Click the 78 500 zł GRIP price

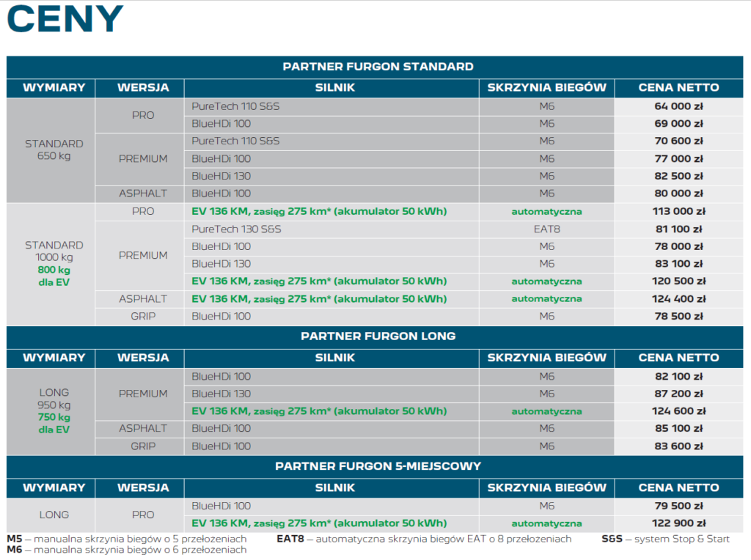click(x=678, y=317)
